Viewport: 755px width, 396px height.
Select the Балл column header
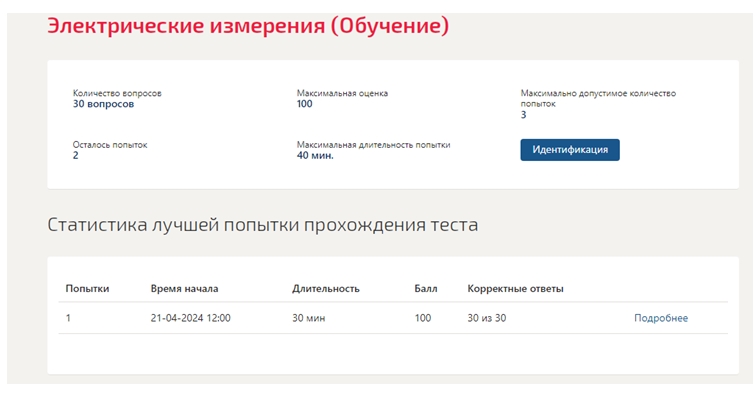pos(426,289)
